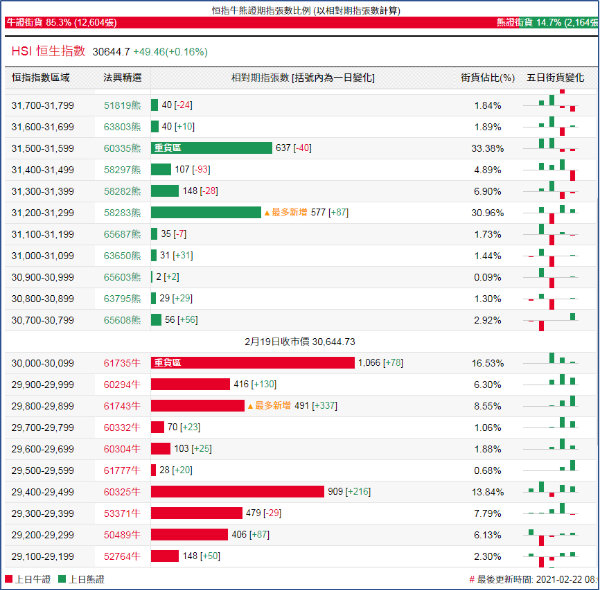This screenshot has width=600, height=590.
Task: Open bear warrant link 60335熊
Action: pos(122,148)
